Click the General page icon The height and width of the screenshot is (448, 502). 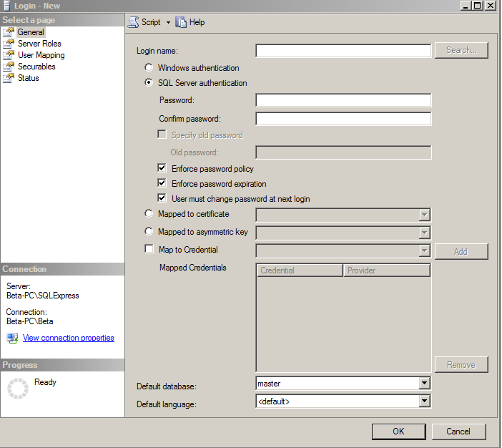(9, 32)
